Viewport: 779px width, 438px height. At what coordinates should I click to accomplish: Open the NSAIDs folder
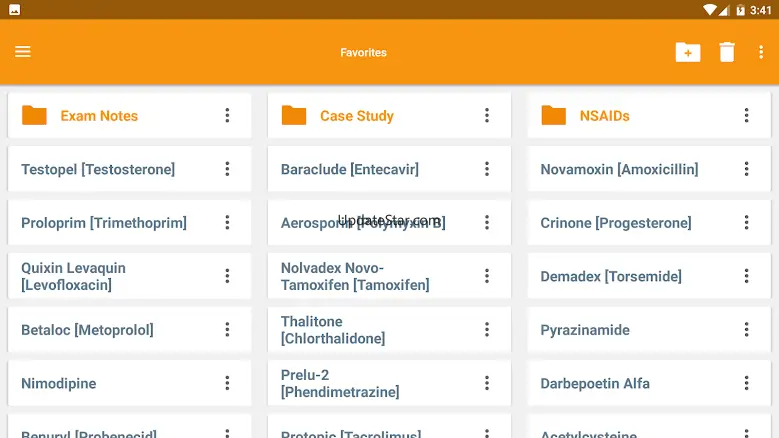click(x=649, y=115)
